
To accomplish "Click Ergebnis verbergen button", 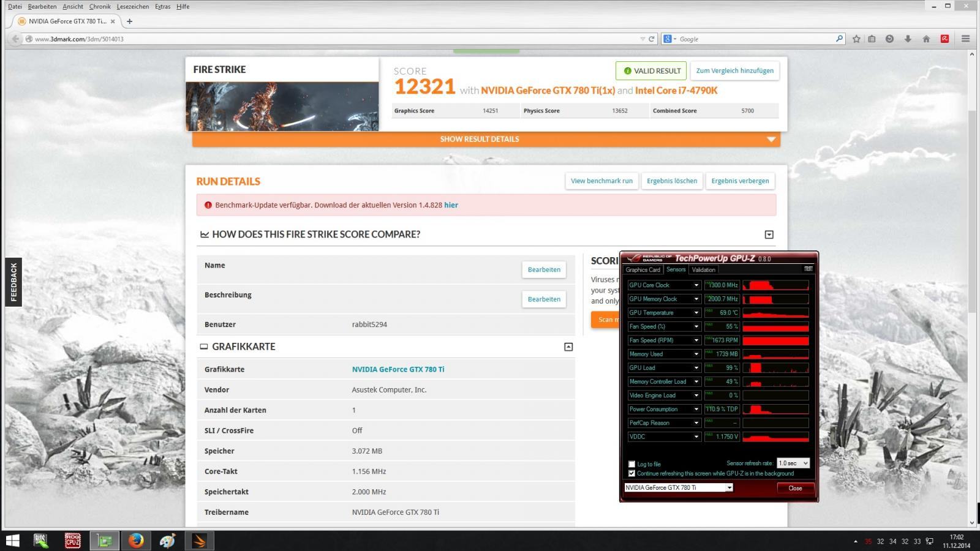I will (x=740, y=181).
